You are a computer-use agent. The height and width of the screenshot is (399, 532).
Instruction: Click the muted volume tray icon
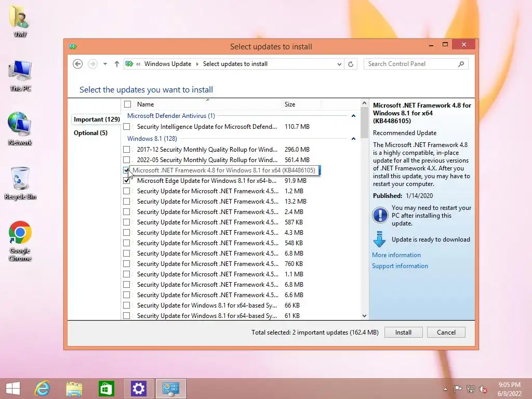[483, 389]
